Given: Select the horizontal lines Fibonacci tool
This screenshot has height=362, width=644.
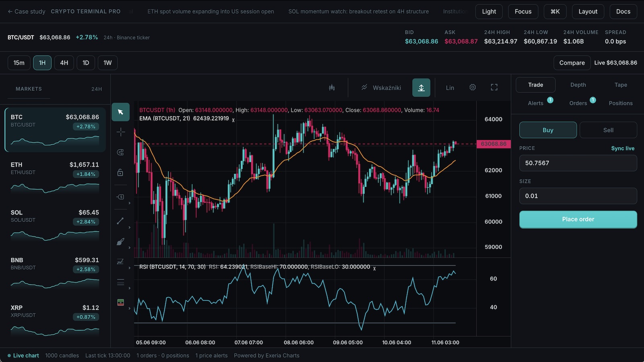Looking at the screenshot, I should tap(120, 282).
